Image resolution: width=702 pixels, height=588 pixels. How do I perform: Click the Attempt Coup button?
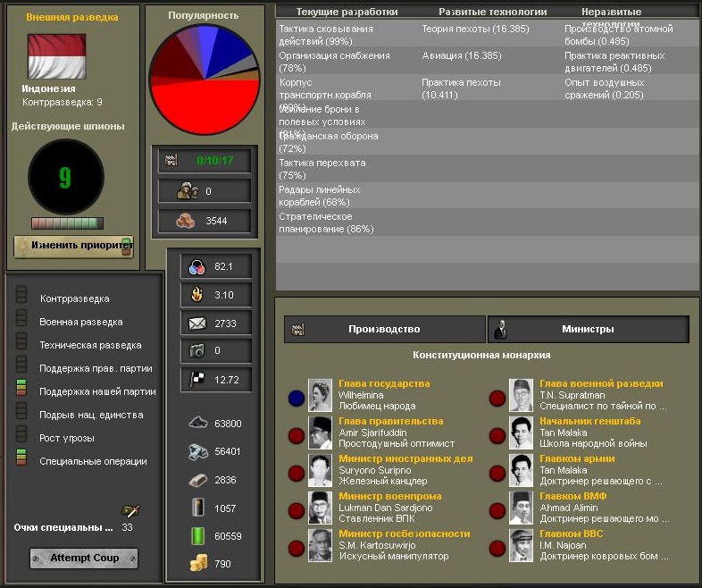coord(83,559)
